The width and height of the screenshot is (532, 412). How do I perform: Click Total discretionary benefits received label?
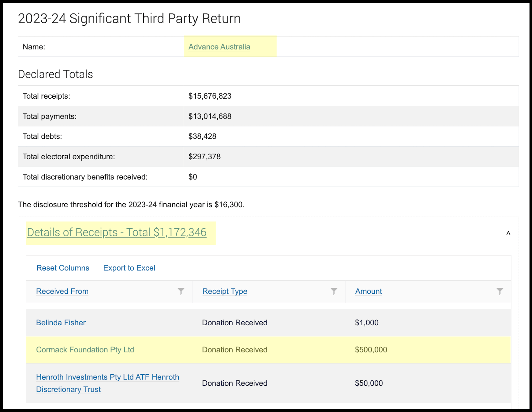tap(85, 177)
